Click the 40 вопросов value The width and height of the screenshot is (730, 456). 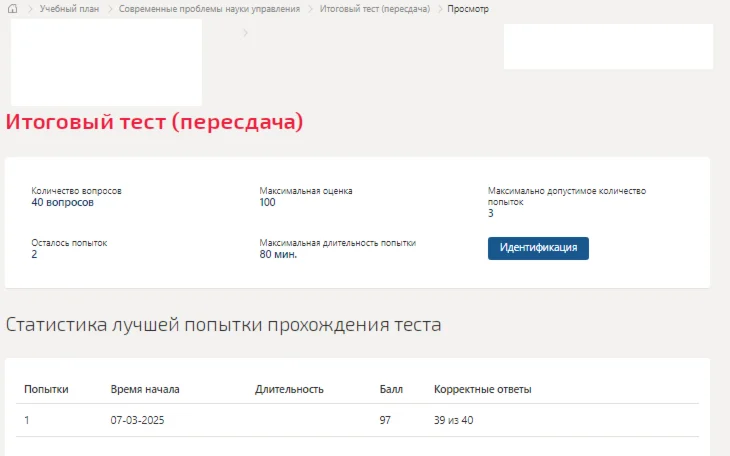[62, 202]
